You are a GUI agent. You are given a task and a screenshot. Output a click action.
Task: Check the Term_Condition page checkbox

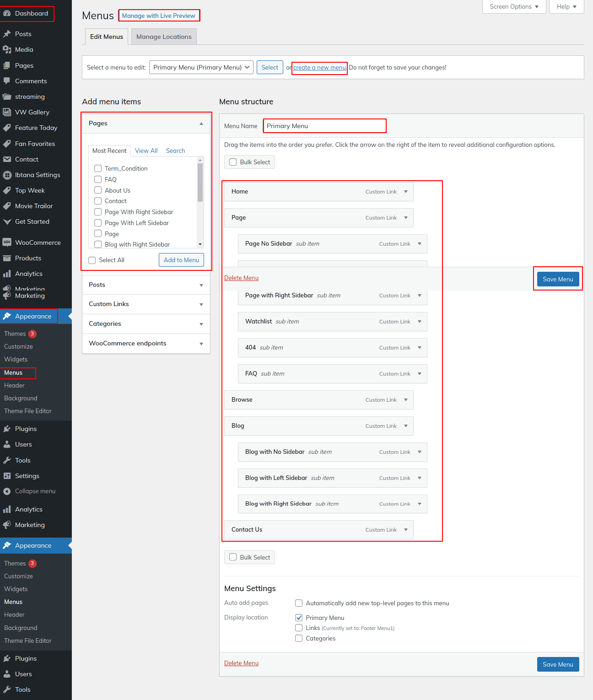(x=98, y=168)
